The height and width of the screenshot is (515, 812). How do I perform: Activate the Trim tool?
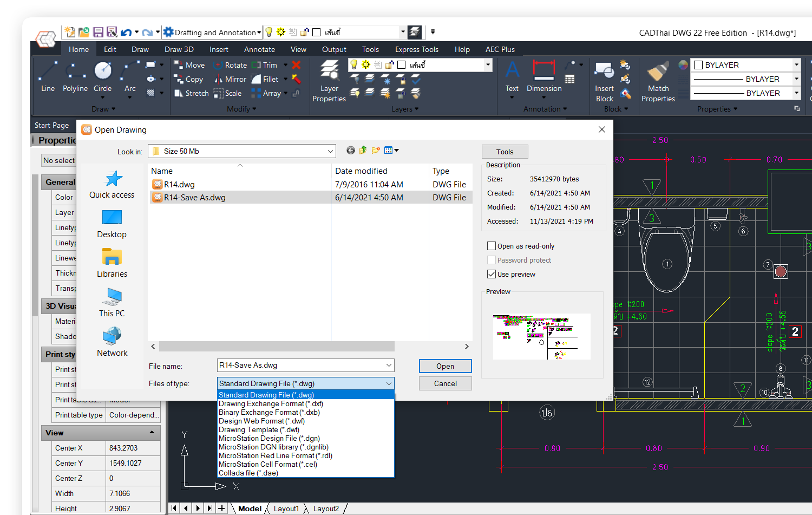coord(264,65)
